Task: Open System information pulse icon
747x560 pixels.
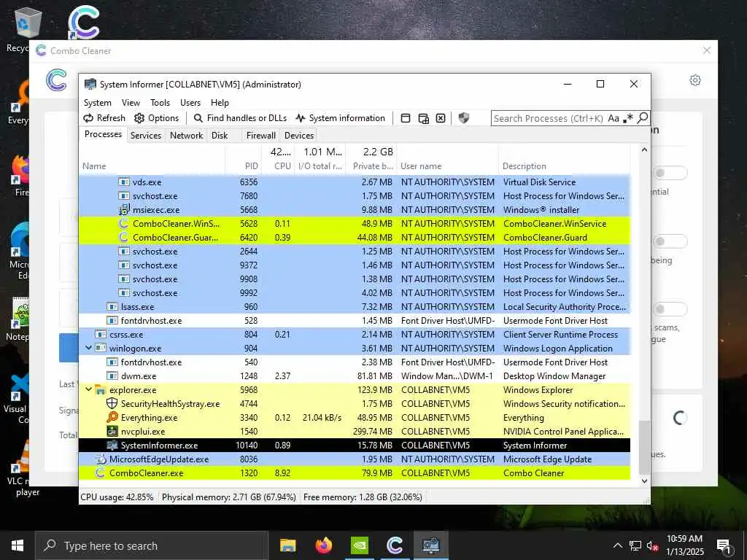Action: pyautogui.click(x=300, y=118)
